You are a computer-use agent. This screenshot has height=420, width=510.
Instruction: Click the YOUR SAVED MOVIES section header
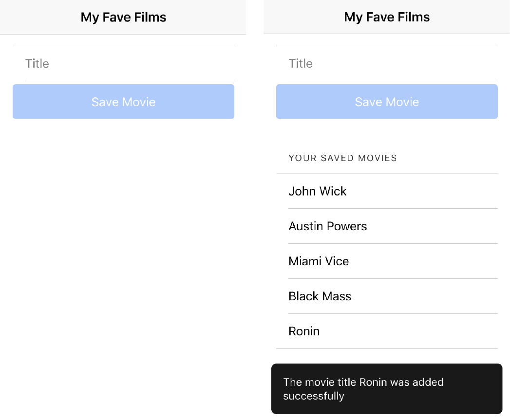point(342,158)
